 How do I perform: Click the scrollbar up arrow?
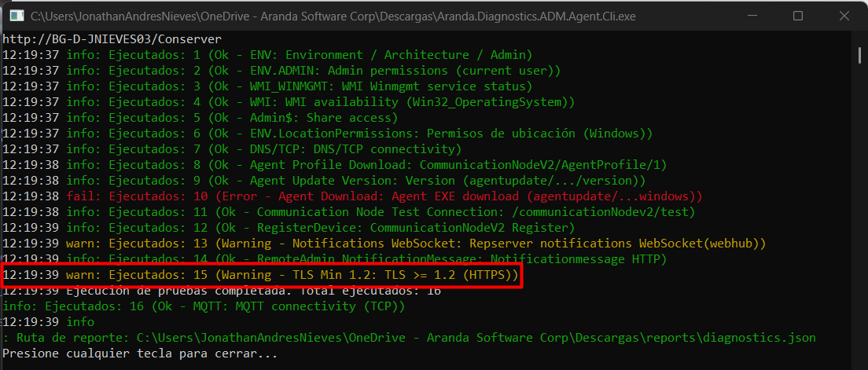click(859, 37)
